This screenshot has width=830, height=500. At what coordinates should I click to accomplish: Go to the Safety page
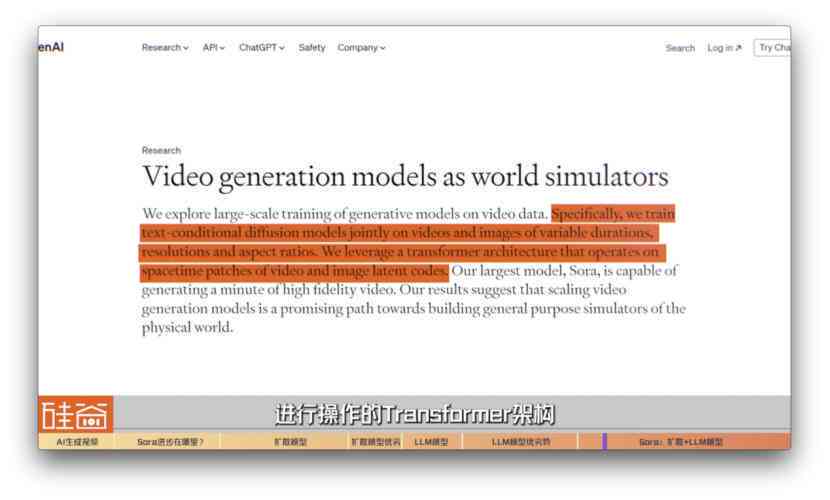311,48
